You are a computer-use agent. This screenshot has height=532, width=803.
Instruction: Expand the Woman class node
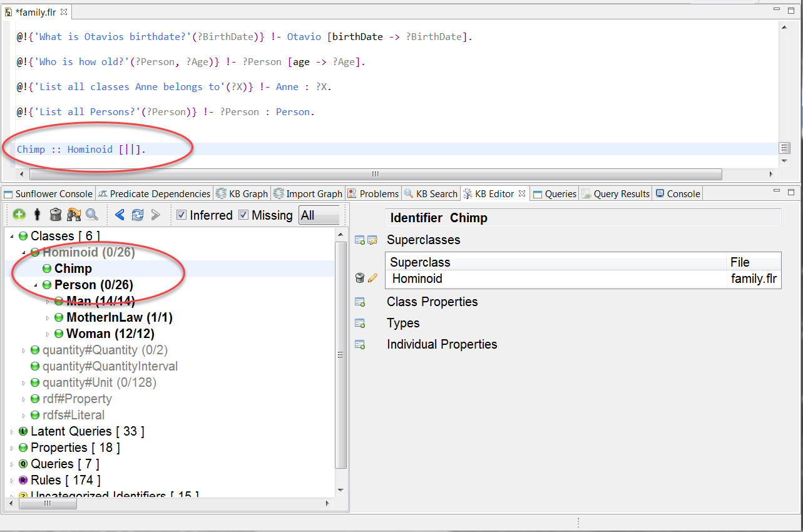pos(48,334)
